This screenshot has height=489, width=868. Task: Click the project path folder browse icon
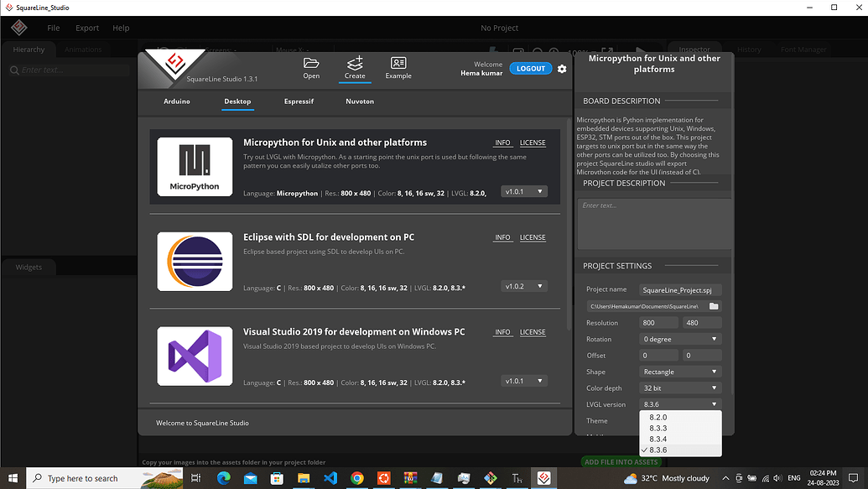pyautogui.click(x=714, y=306)
